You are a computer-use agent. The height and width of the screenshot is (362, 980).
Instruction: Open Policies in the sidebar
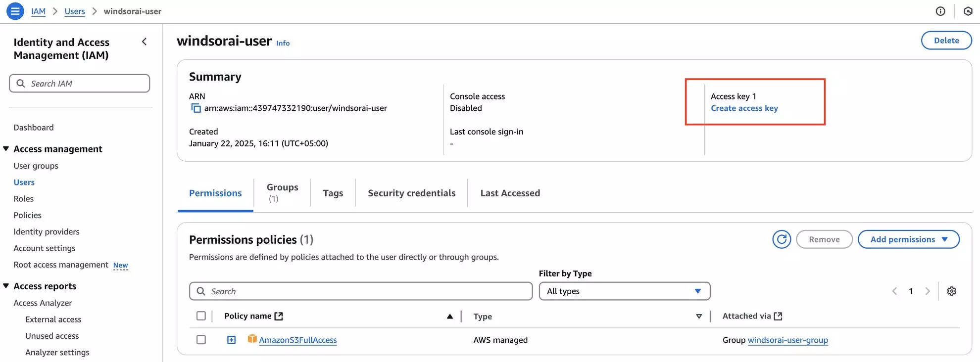click(27, 215)
